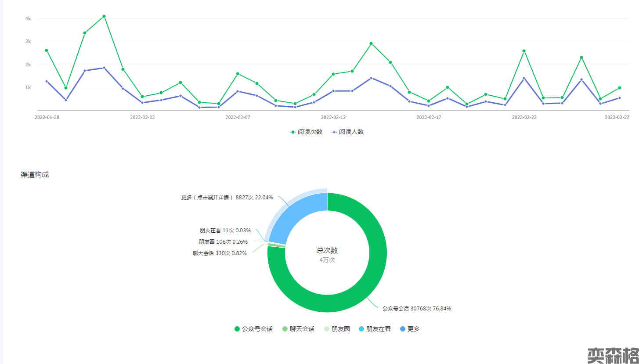Click the last green data point at 2022-02-27
The image size is (639, 364).
(x=619, y=88)
